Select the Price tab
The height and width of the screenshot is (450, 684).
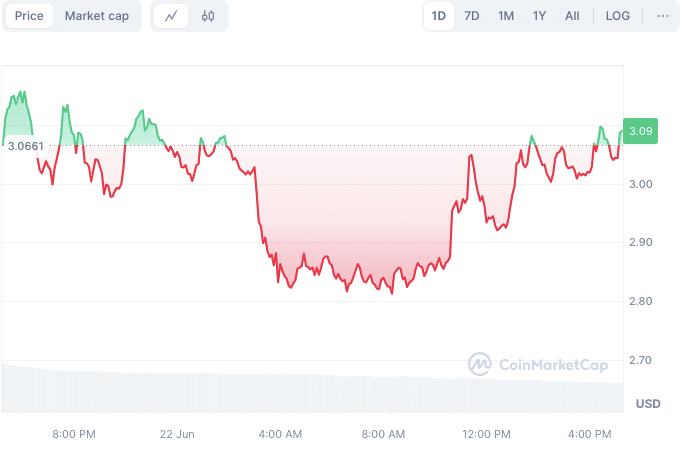29,16
